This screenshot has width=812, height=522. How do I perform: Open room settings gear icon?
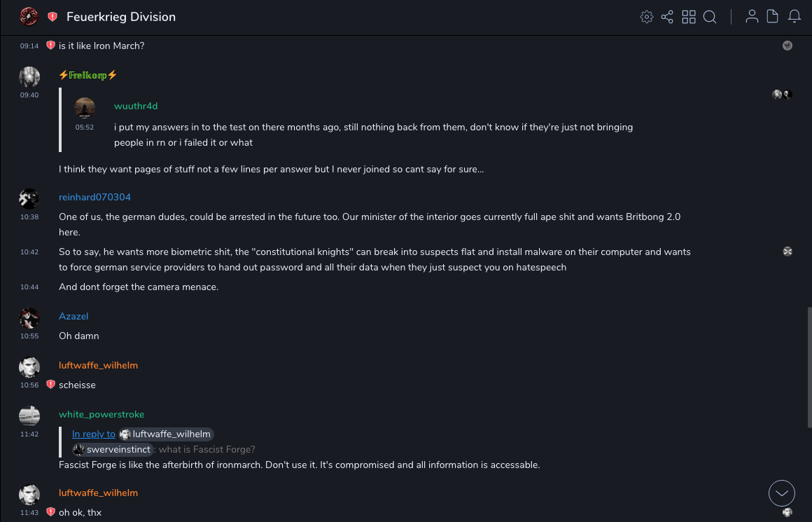click(647, 17)
